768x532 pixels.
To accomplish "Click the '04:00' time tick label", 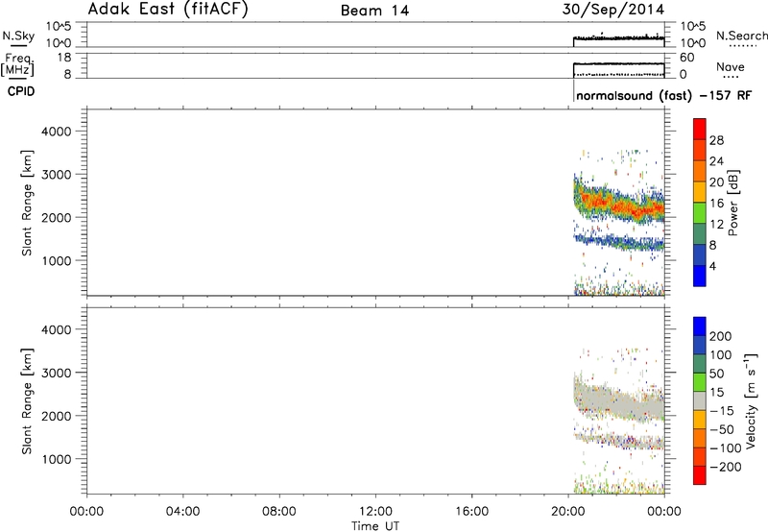I will (x=182, y=512).
